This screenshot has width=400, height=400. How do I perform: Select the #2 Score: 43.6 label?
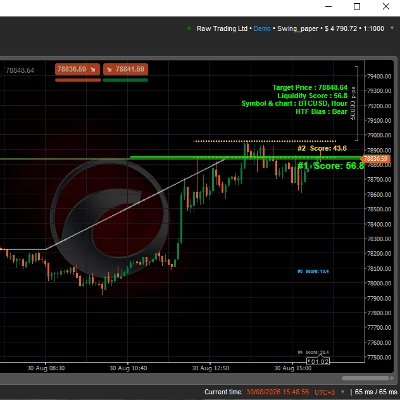click(322, 148)
